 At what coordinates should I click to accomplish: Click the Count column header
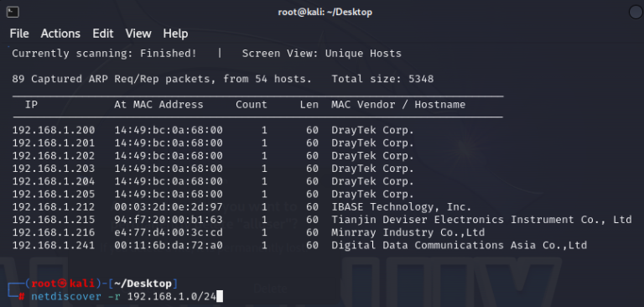[x=252, y=104]
